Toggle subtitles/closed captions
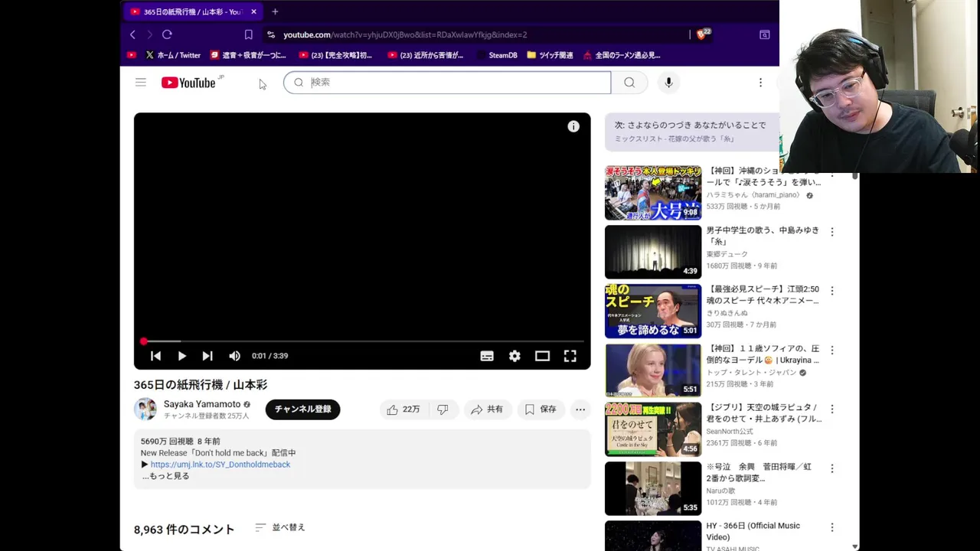 487,356
